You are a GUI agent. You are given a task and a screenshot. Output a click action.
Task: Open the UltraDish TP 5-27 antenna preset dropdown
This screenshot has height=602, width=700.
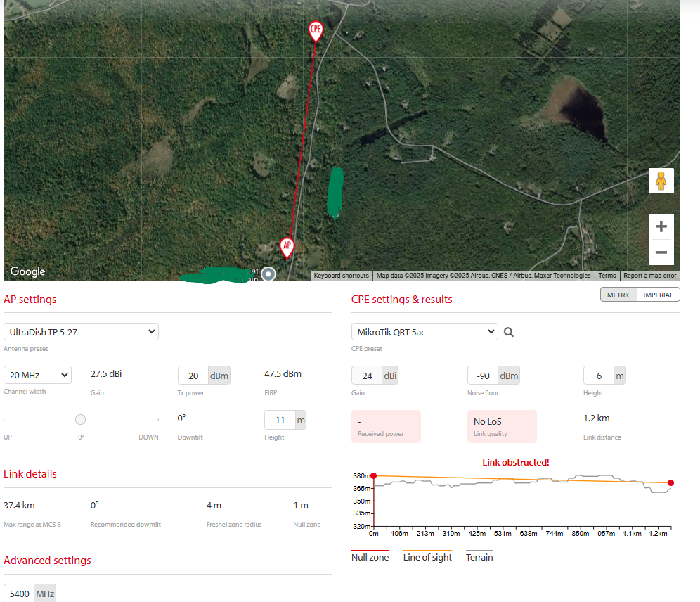click(x=82, y=332)
